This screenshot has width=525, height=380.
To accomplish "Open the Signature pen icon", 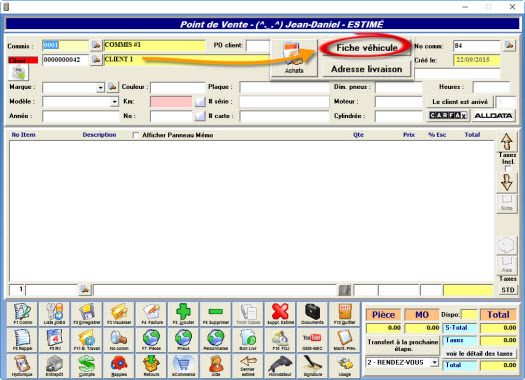I will pyautogui.click(x=312, y=366).
